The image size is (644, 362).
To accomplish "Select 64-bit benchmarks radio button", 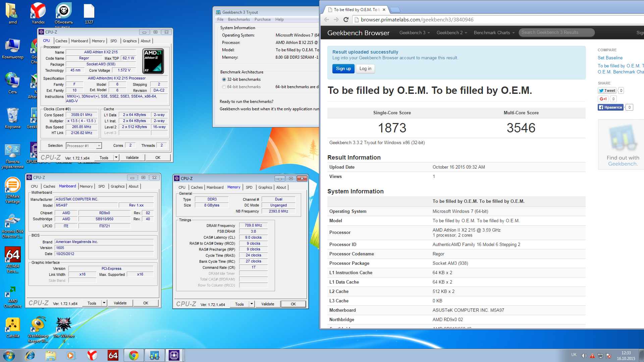I will tap(224, 87).
